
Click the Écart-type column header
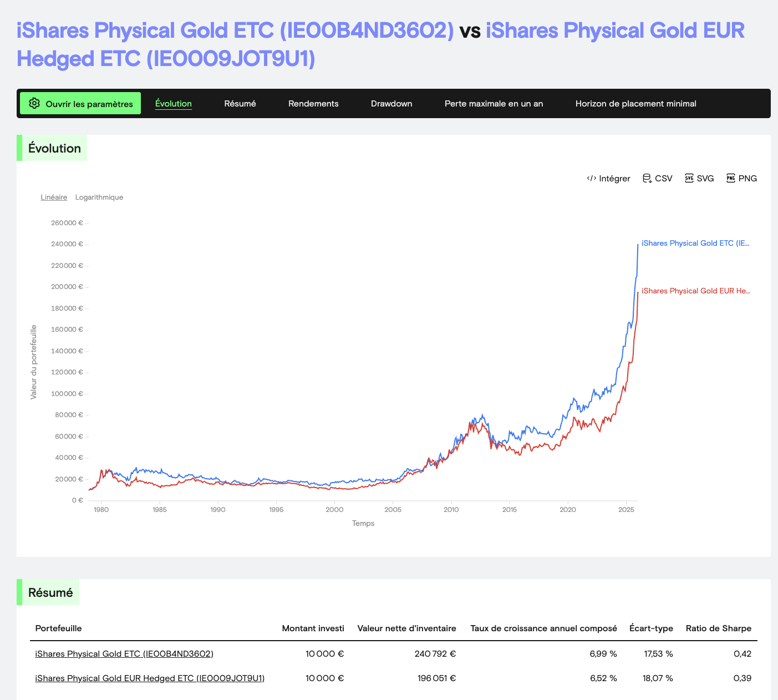coord(651,628)
